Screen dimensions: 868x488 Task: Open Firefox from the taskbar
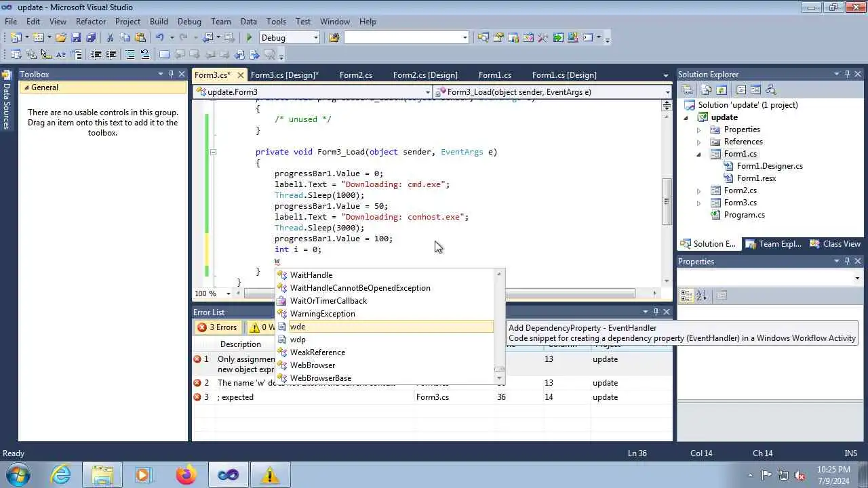pos(186,475)
